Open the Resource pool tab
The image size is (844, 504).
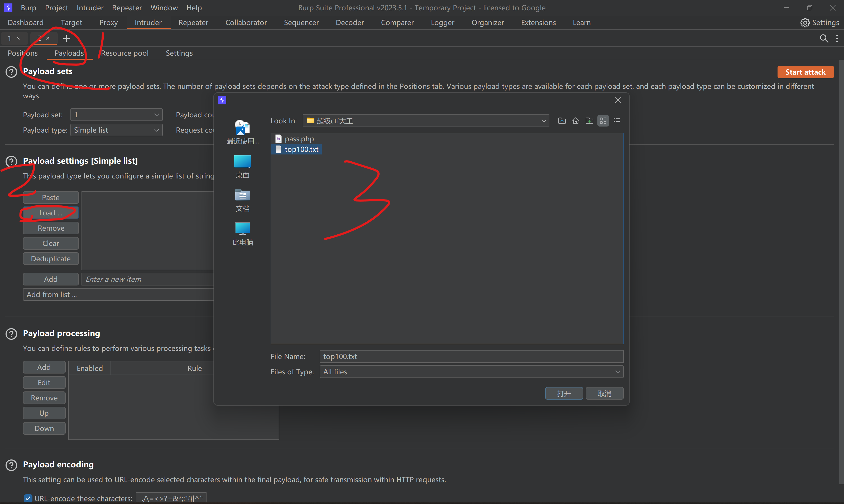[125, 53]
